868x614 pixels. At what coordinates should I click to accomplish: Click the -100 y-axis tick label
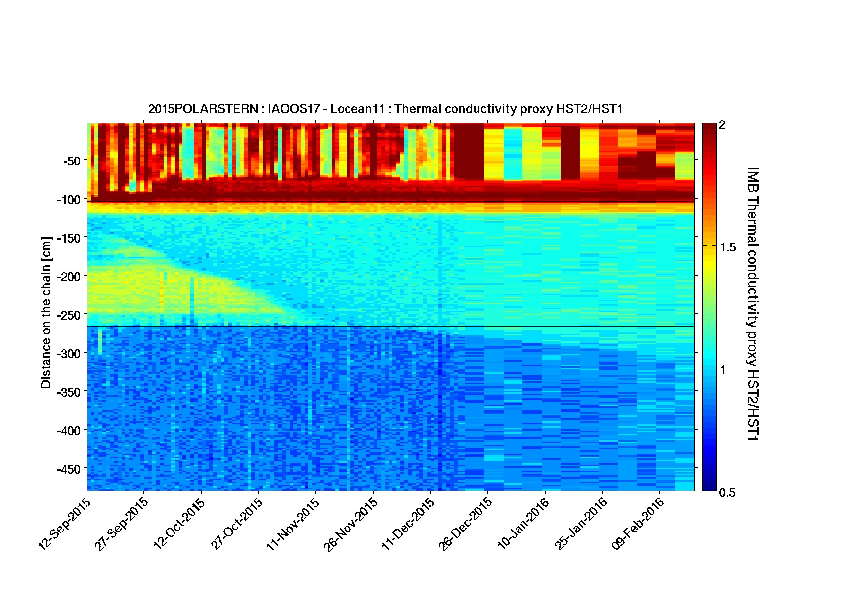pyautogui.click(x=69, y=200)
